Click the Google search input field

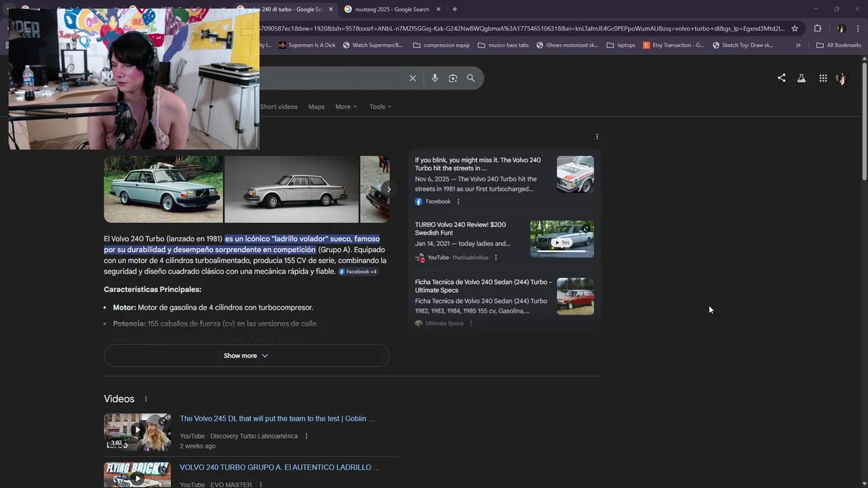coord(332,78)
